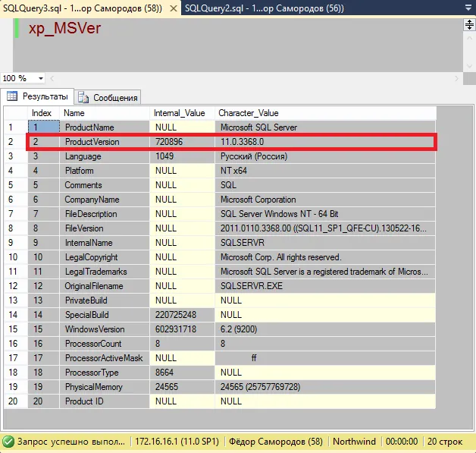Click the editor split handle icon
476x453 pixels.
coord(468,25)
